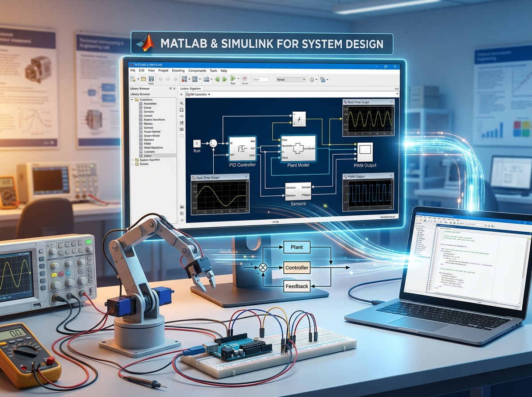
Task: Click the red stop icon in toolbar
Action: point(245,78)
